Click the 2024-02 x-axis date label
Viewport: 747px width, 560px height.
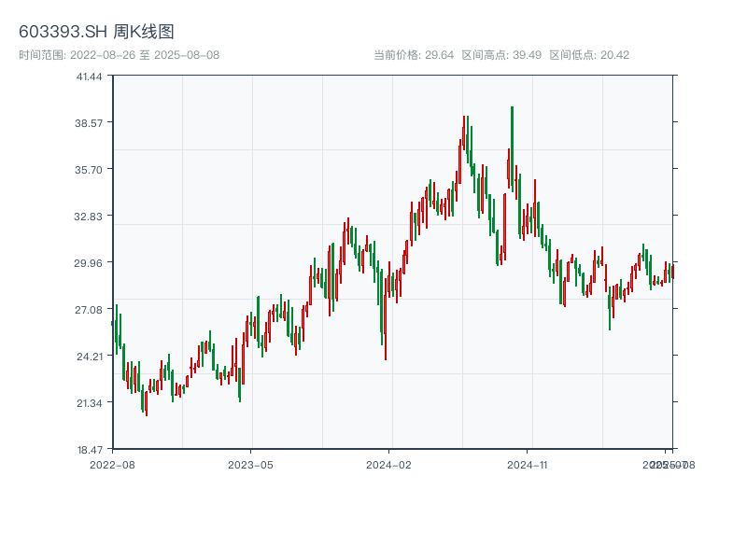point(388,464)
